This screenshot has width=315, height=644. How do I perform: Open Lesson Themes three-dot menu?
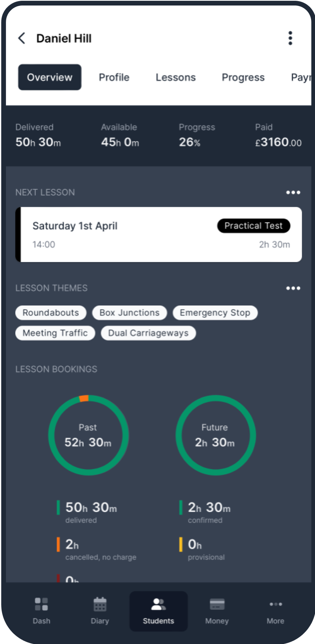tap(293, 288)
